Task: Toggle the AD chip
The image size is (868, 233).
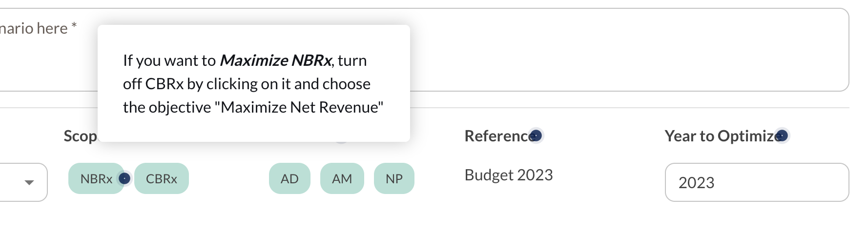Action: pyautogui.click(x=289, y=178)
